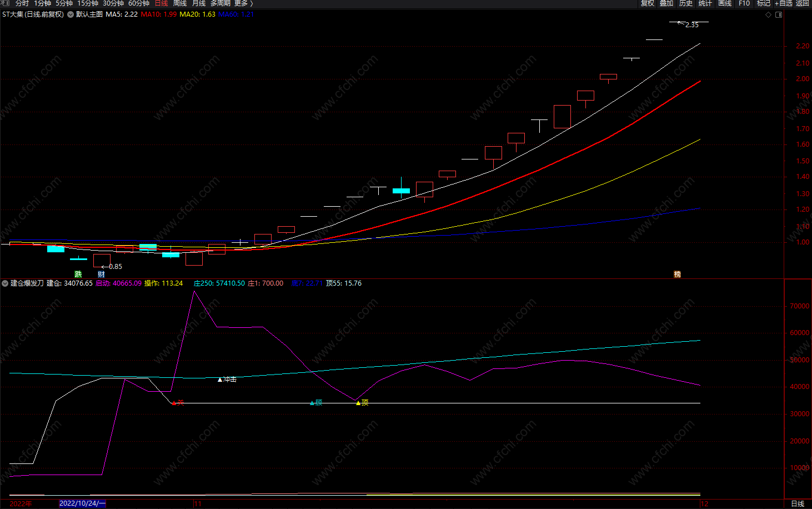Screen dimensions: 812x509
Task: Open the 历史 history button
Action: pyautogui.click(x=686, y=3)
